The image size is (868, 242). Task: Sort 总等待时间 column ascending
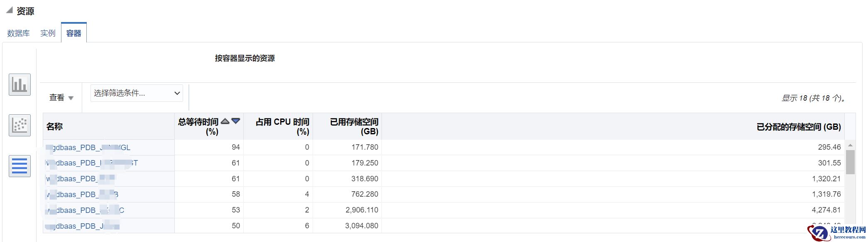click(225, 121)
